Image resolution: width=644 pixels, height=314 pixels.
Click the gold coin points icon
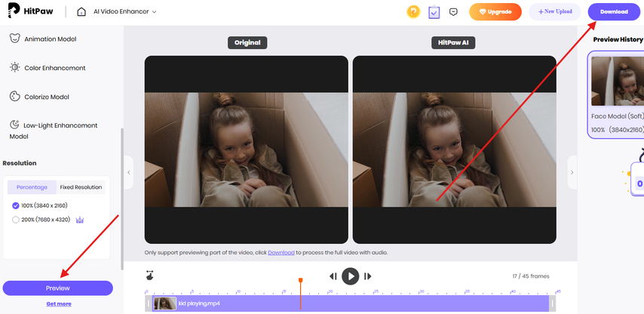pyautogui.click(x=413, y=12)
